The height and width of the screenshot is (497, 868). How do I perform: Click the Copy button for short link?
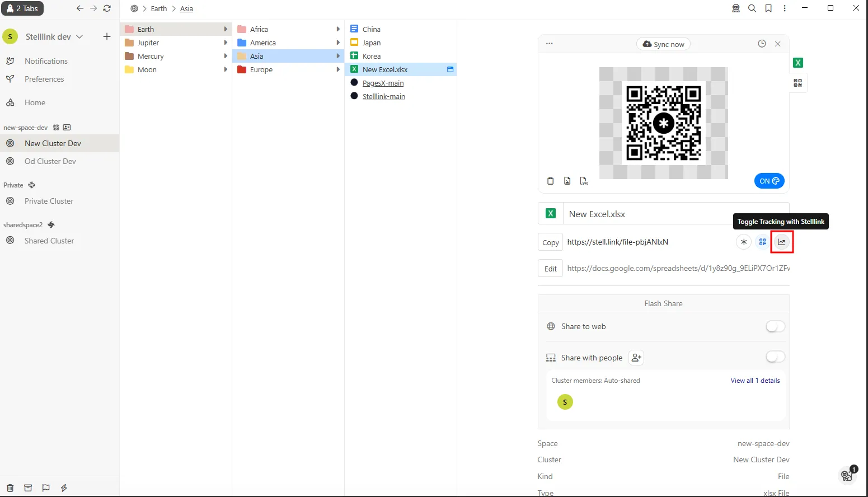(550, 242)
